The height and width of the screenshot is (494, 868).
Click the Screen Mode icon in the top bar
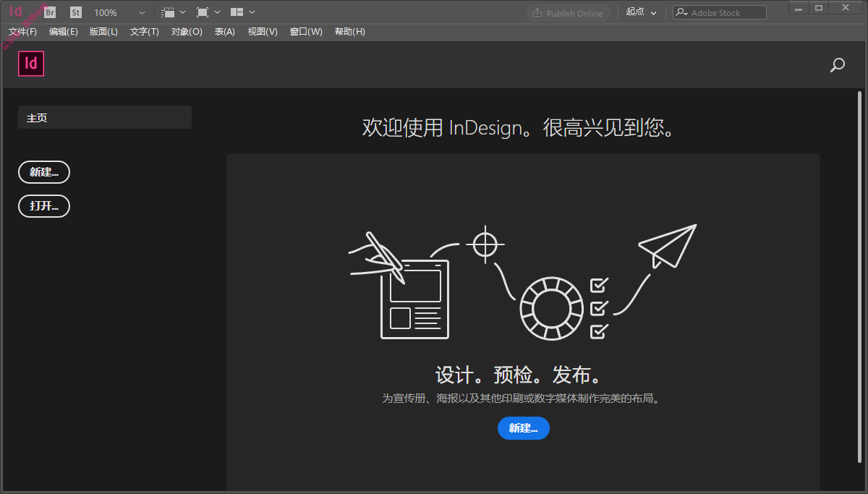(203, 12)
